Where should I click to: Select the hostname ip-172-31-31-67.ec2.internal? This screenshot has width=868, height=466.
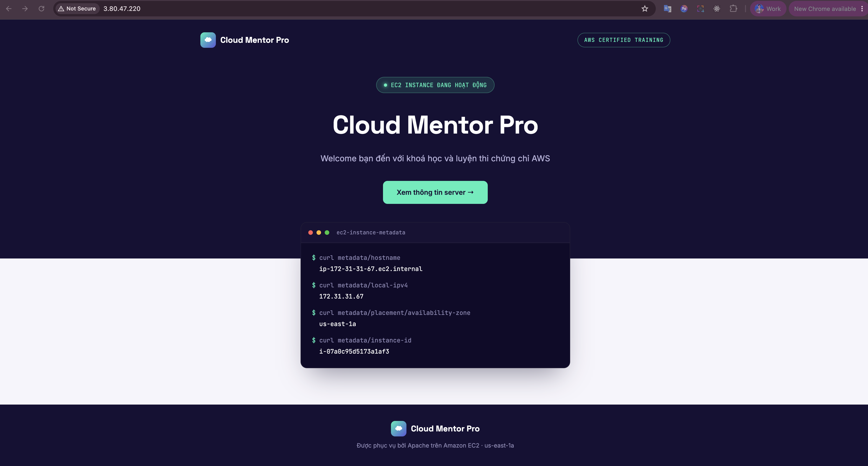click(x=371, y=269)
